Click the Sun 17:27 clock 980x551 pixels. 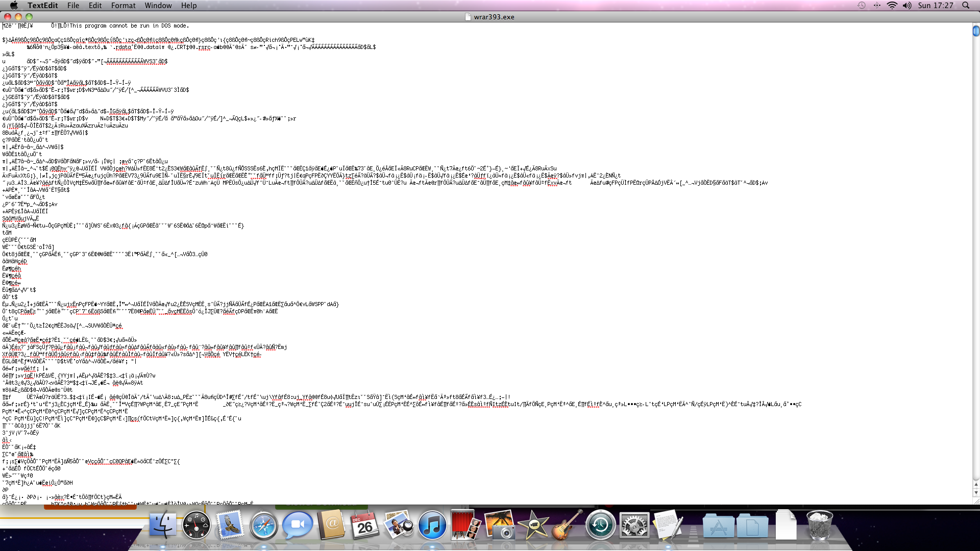[936, 5]
